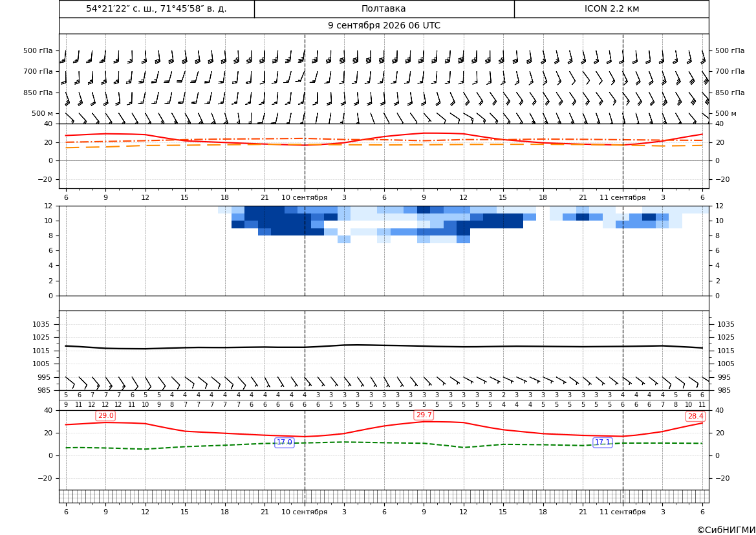Select the Полтавка location title cell

(383, 8)
